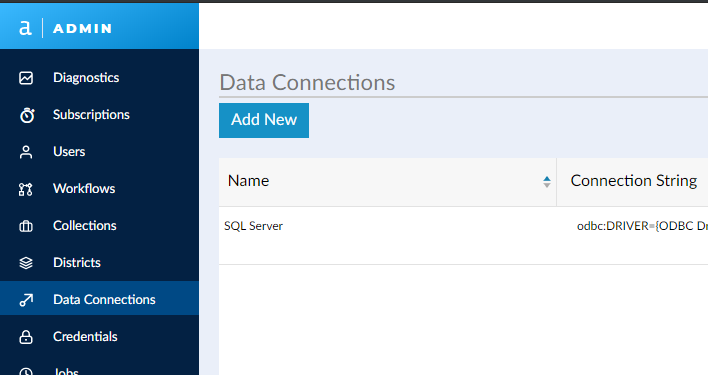Click the Data Connections arrow icon

[26, 300]
